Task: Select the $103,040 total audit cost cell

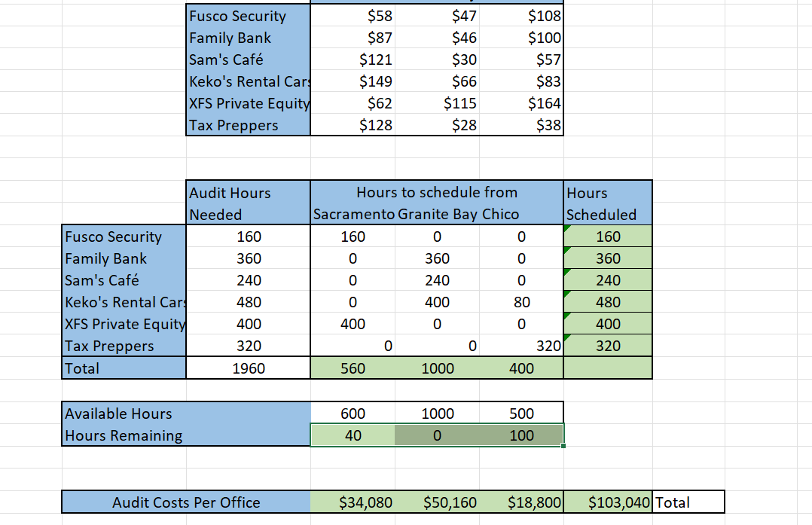Action: (x=608, y=502)
